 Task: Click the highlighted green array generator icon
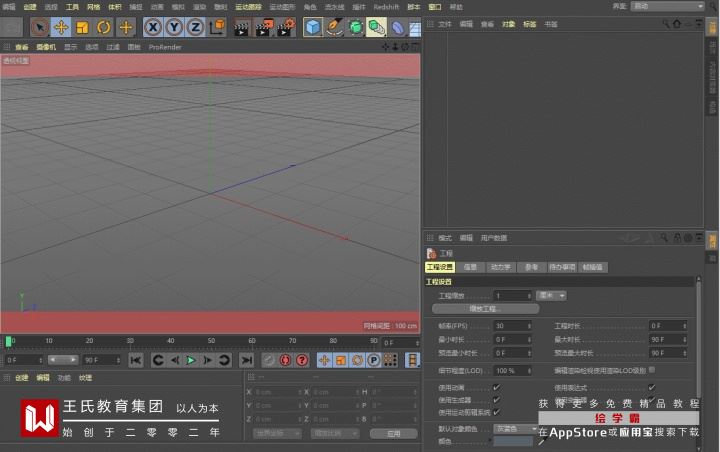pos(377,28)
